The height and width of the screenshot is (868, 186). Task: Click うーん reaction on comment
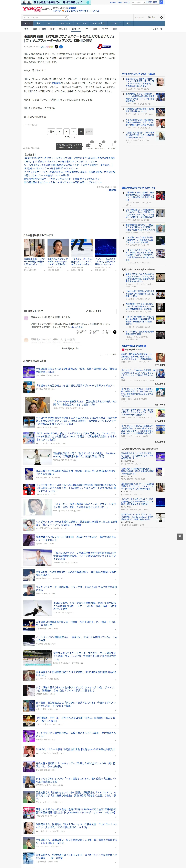click(107, 332)
